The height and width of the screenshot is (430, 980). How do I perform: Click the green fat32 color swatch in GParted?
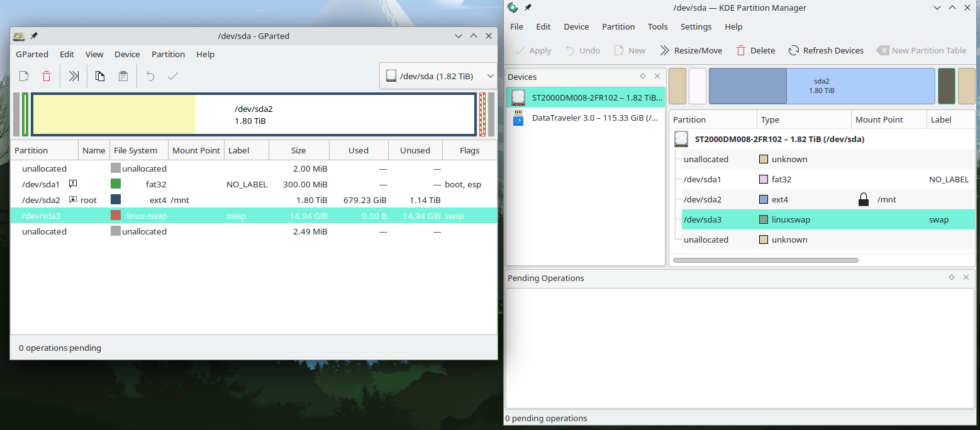click(116, 184)
